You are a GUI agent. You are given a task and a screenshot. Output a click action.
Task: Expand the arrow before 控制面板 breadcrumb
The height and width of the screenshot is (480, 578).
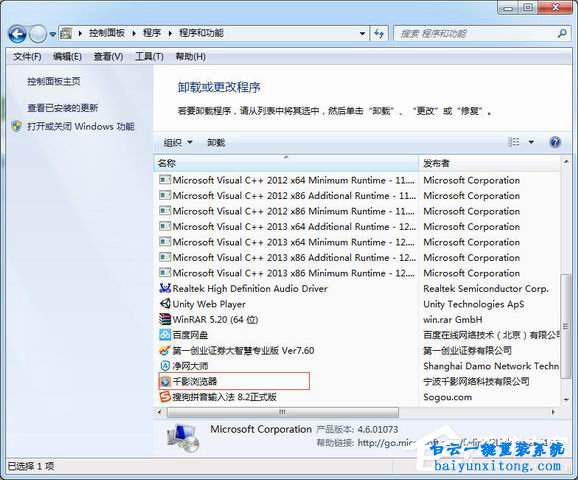pos(80,34)
